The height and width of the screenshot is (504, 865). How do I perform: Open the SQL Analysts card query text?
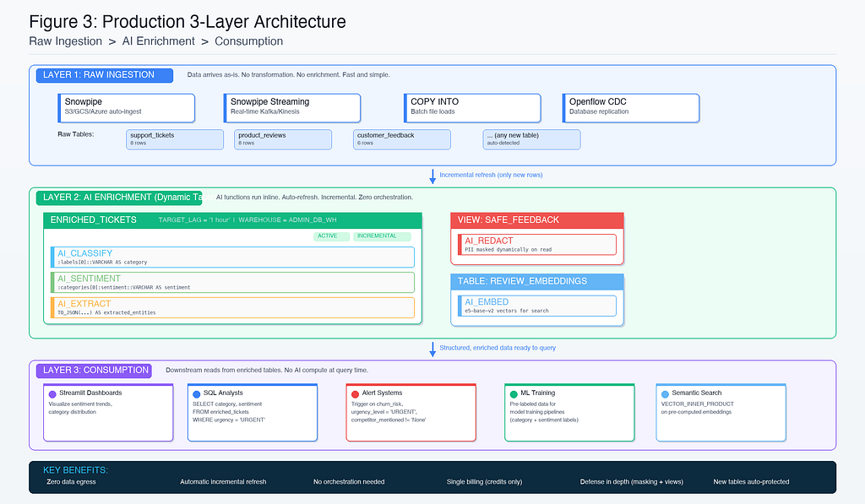229,412
